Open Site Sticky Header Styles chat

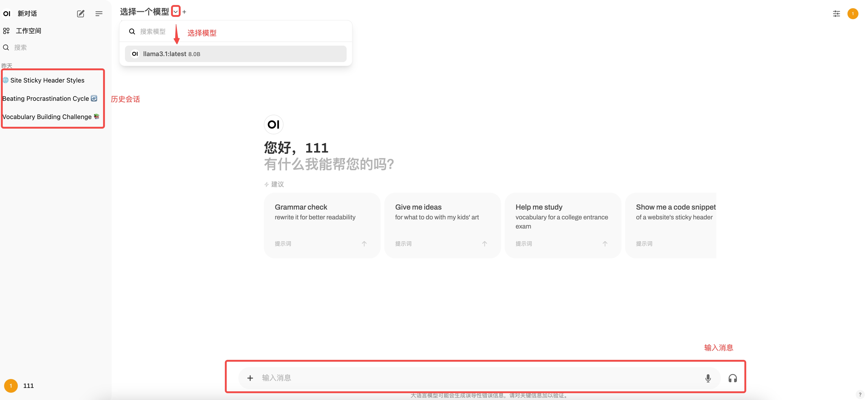(x=47, y=80)
